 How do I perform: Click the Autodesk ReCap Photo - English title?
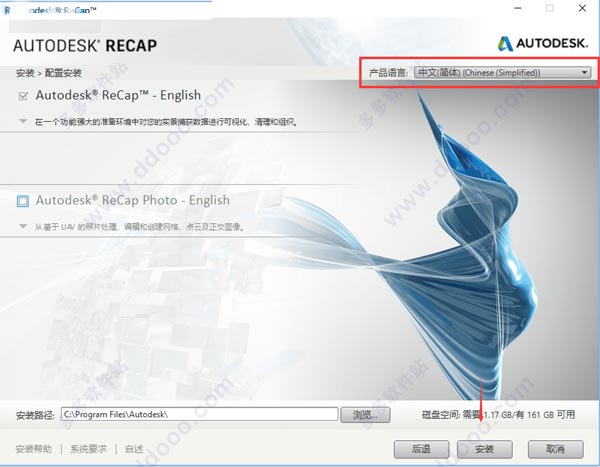pyautogui.click(x=133, y=200)
